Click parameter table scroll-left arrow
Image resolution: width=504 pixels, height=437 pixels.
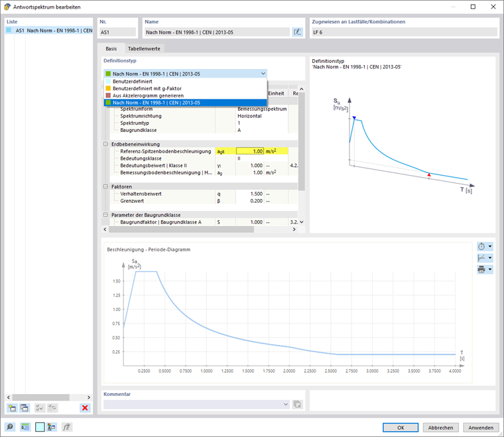105,229
